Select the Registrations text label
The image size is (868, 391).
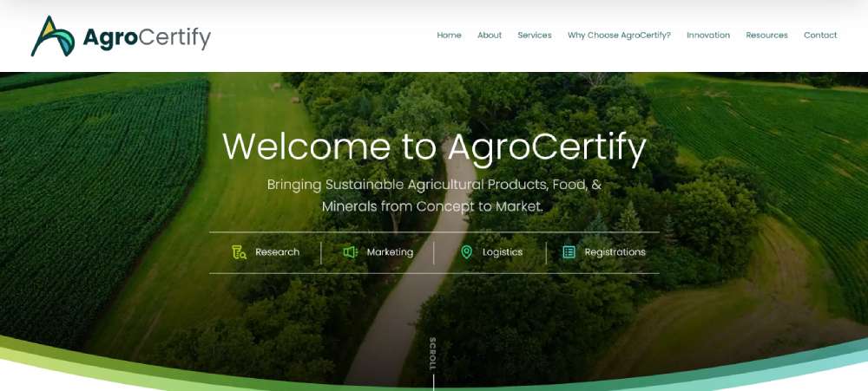pyautogui.click(x=615, y=252)
